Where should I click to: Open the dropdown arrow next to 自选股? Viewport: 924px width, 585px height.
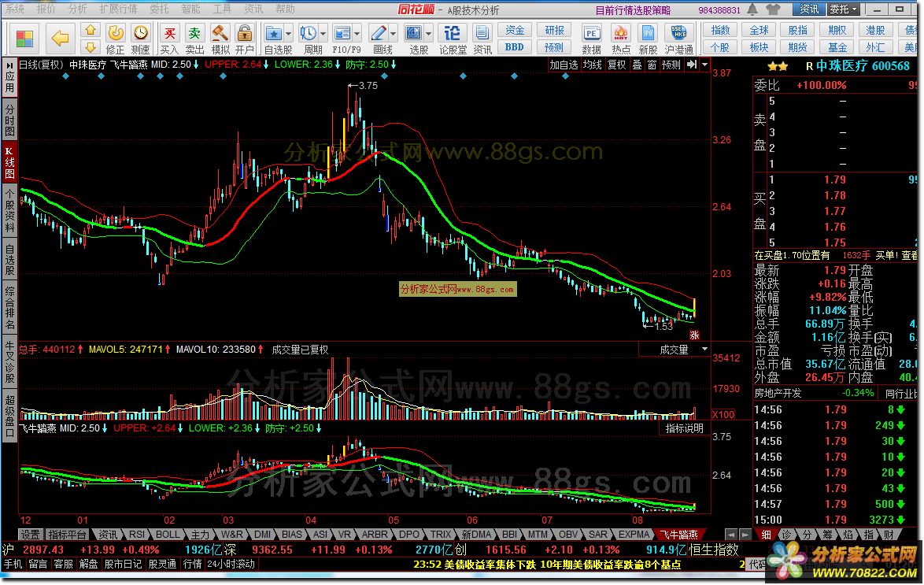click(x=289, y=34)
